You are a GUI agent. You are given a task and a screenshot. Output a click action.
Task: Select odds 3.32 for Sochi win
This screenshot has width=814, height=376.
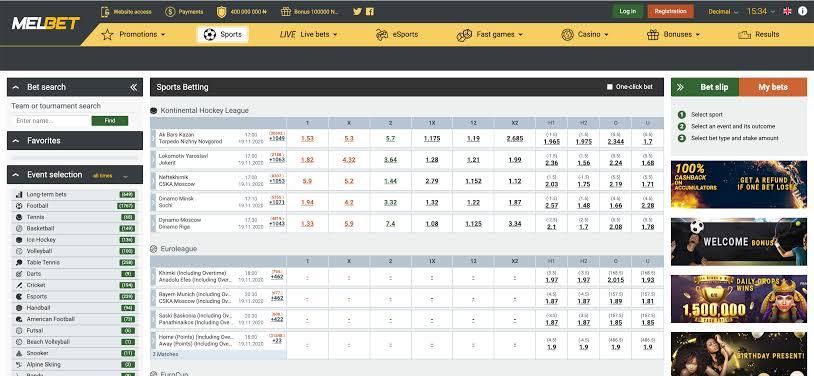390,203
